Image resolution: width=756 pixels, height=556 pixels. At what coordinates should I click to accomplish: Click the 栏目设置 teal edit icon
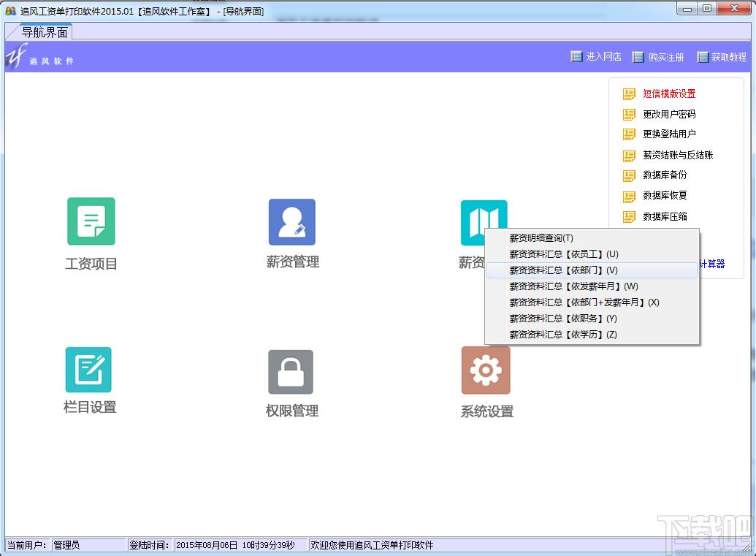[x=88, y=370]
